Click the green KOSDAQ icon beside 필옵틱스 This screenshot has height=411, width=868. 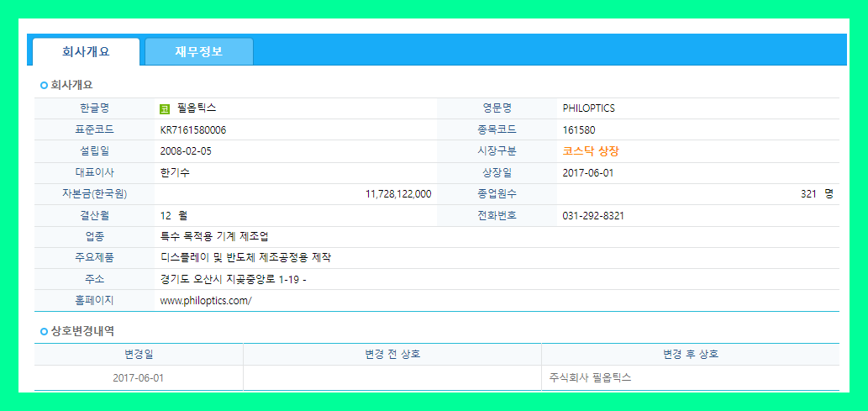coord(165,109)
